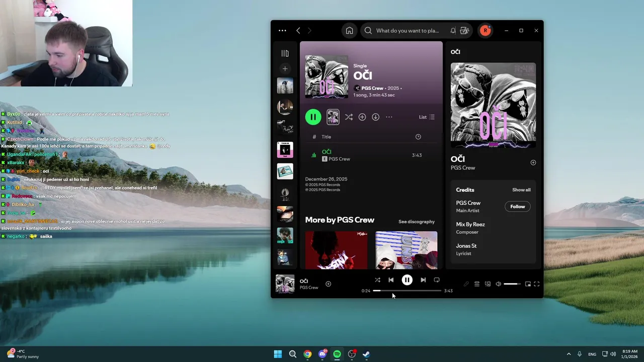Screen dimensions: 644x362
Task: Download the OČI single
Action: 375,117
